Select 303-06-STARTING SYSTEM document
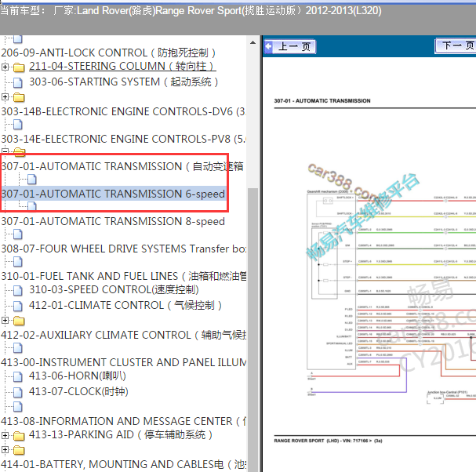 coord(124,82)
